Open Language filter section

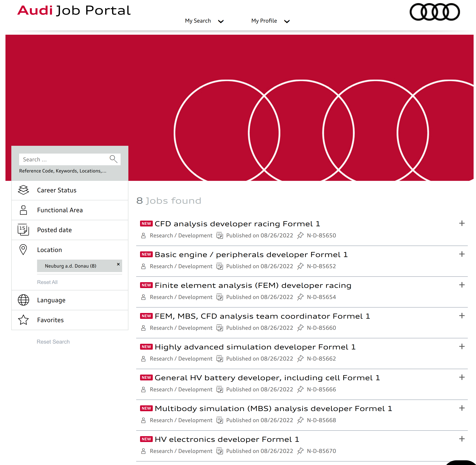(x=70, y=300)
